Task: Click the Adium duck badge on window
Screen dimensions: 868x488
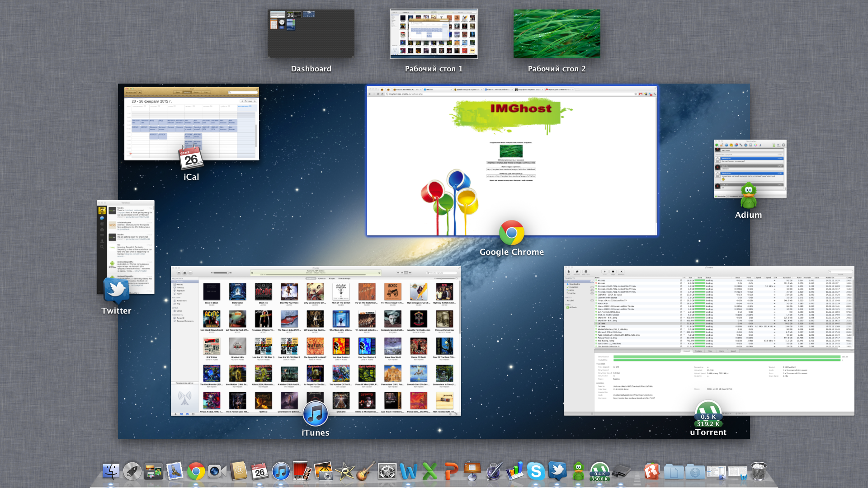Action: tap(749, 195)
